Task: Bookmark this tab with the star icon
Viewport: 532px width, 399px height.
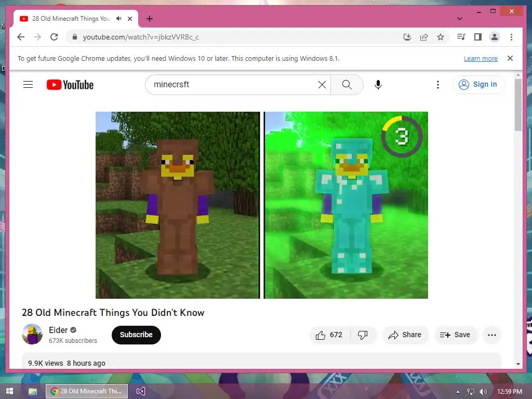Action: coord(441,37)
